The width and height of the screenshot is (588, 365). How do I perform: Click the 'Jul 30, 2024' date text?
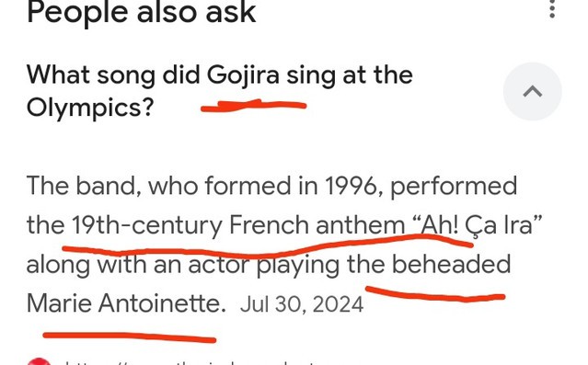(302, 304)
